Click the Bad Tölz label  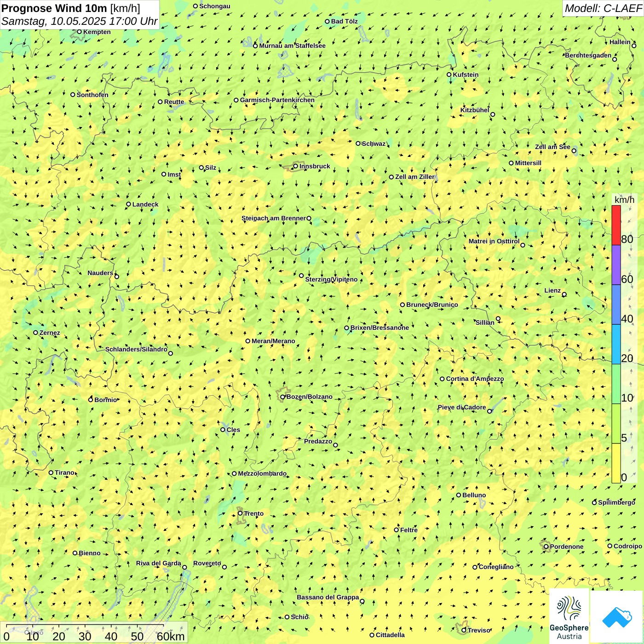pos(345,21)
